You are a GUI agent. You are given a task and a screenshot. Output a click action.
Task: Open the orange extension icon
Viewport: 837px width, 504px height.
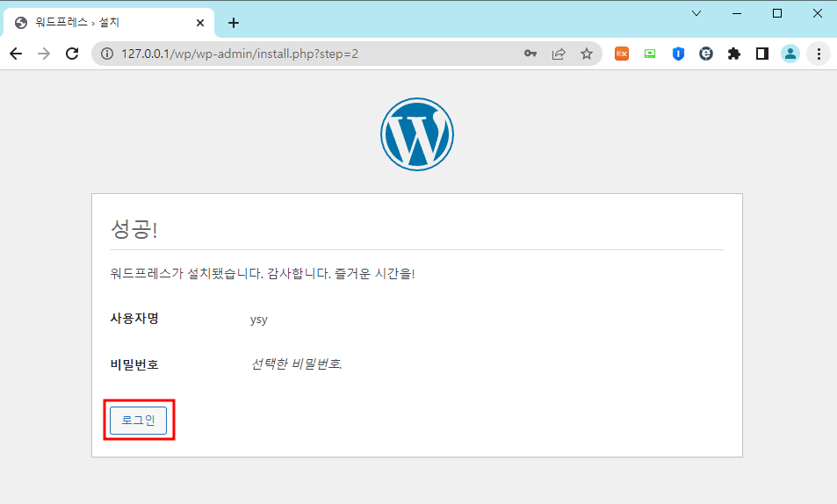coord(622,54)
